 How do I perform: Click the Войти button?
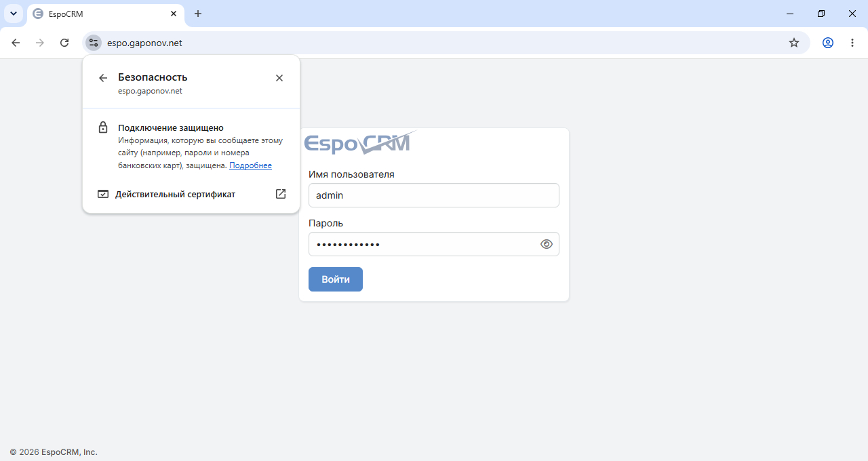(x=336, y=279)
